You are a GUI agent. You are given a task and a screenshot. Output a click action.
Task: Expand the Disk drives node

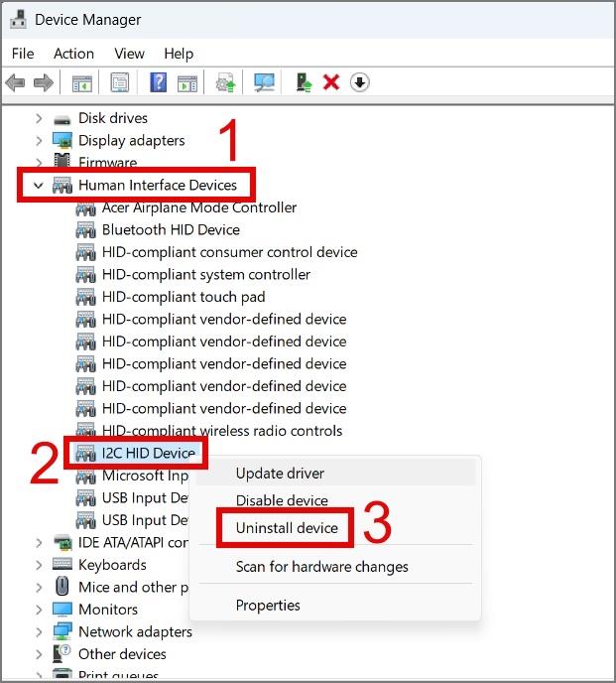[39, 118]
